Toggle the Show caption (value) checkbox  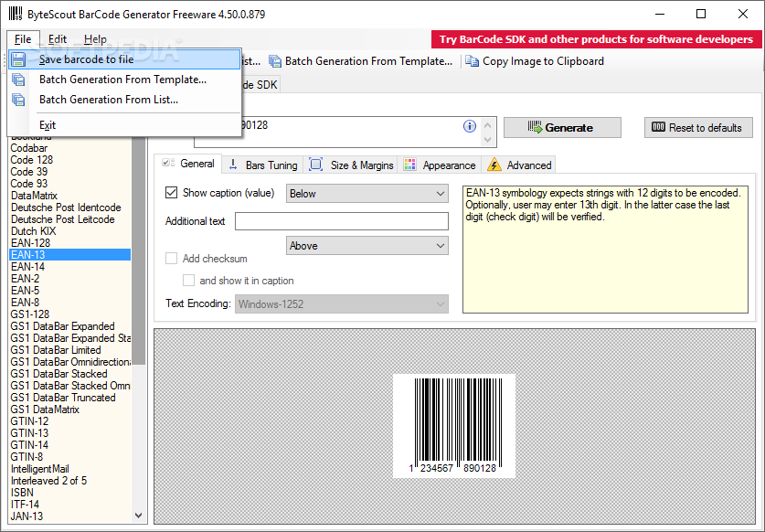[x=171, y=193]
